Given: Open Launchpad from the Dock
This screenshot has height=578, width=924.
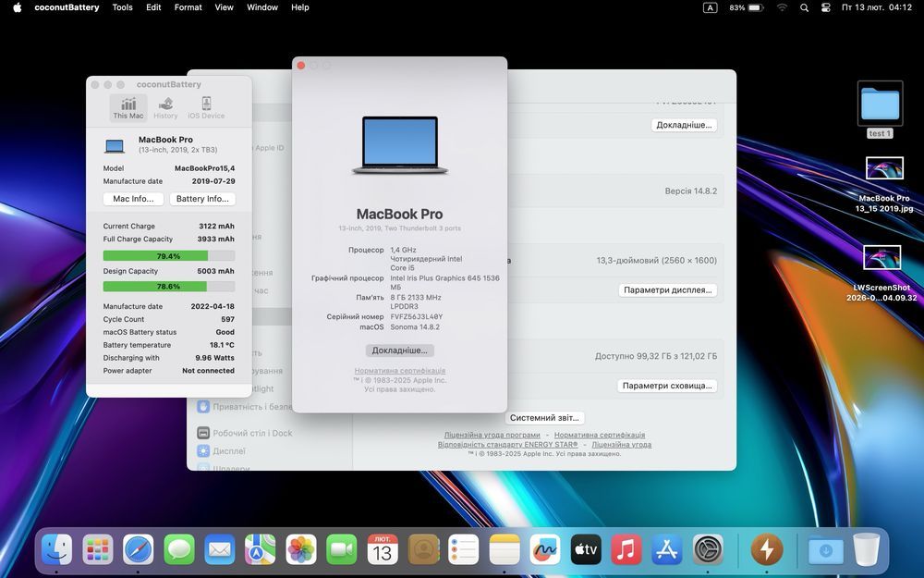Looking at the screenshot, I should (x=97, y=549).
